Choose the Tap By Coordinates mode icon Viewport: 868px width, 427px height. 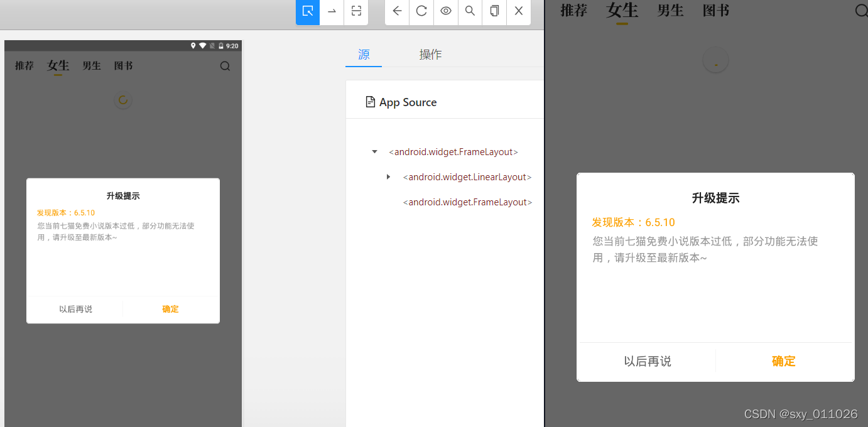coord(356,11)
